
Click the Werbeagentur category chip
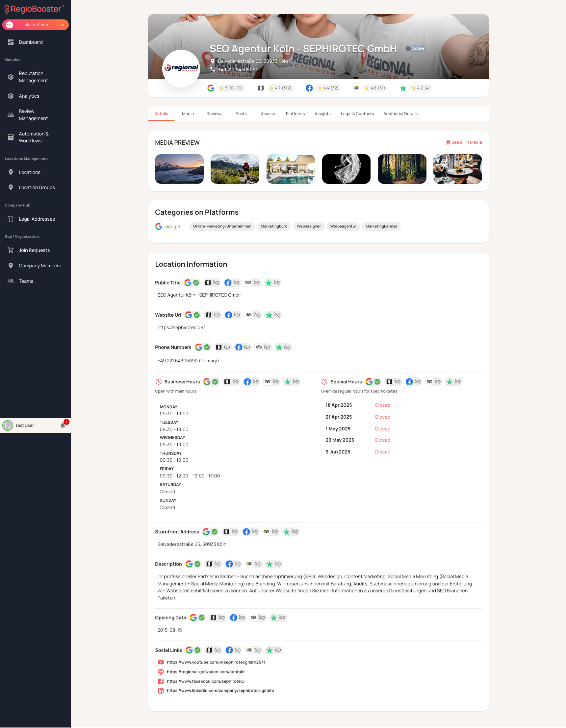[343, 226]
